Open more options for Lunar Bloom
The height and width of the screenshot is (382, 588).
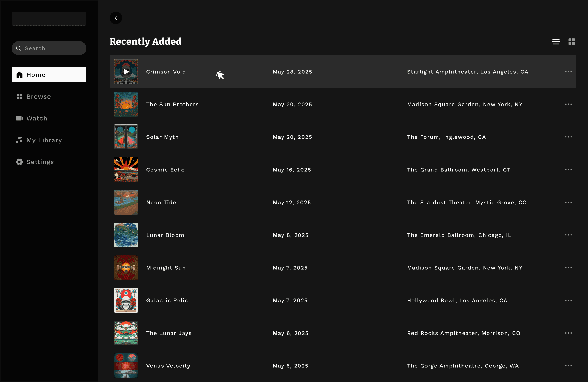click(x=568, y=235)
